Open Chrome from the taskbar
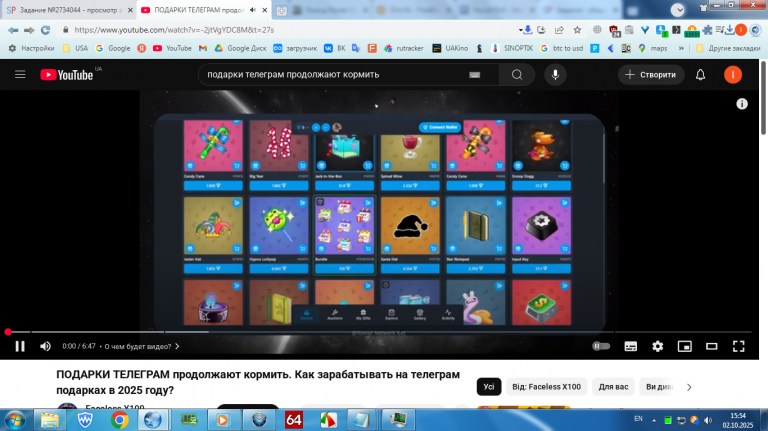Screen dimensions: 768x431 120,420
